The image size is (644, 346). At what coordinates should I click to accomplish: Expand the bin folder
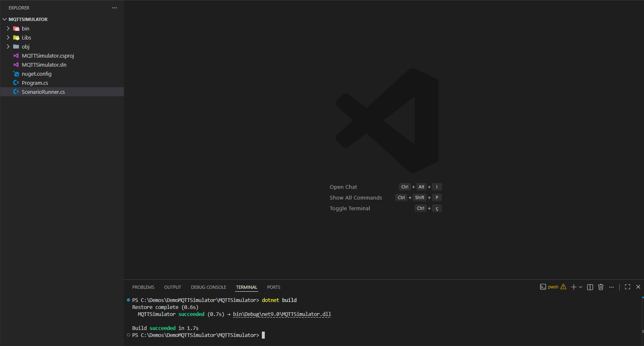click(x=8, y=28)
